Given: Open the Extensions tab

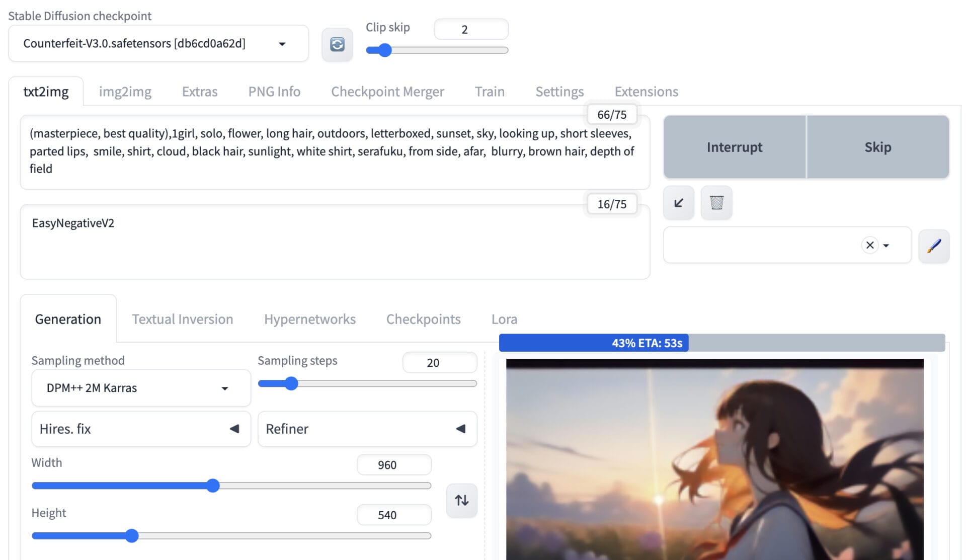Looking at the screenshot, I should tap(646, 92).
